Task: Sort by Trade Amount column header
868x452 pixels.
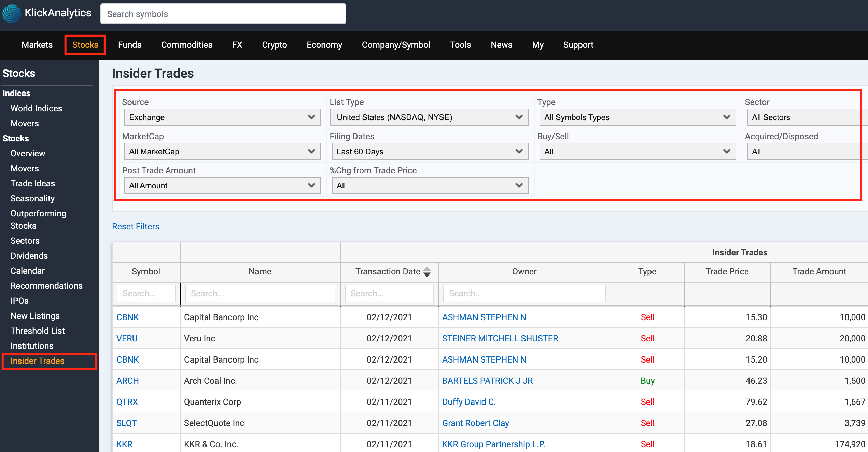Action: coord(819,272)
